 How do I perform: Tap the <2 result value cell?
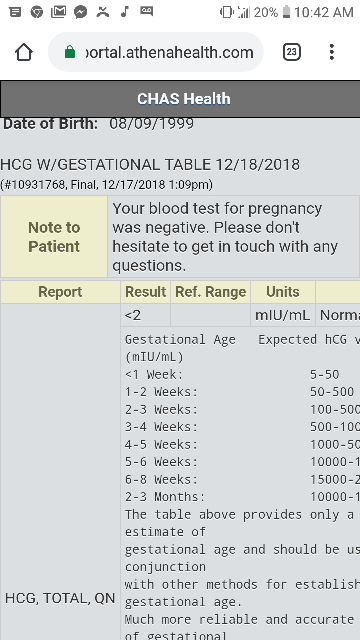[145, 315]
